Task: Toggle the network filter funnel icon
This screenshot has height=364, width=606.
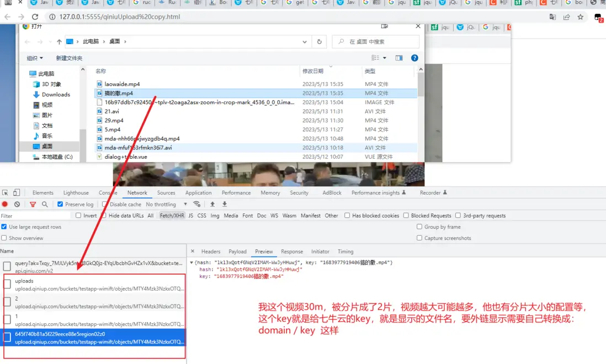Action: pos(33,204)
